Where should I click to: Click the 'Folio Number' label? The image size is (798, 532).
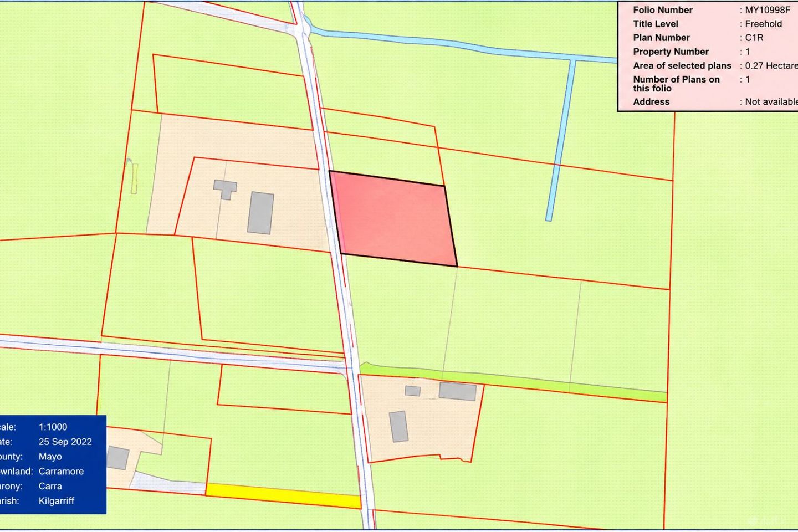point(663,10)
